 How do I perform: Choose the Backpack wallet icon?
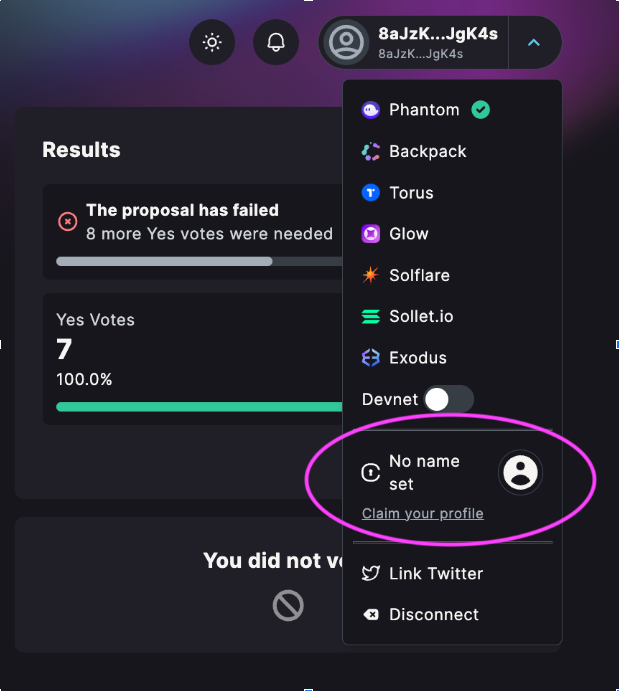click(x=371, y=151)
